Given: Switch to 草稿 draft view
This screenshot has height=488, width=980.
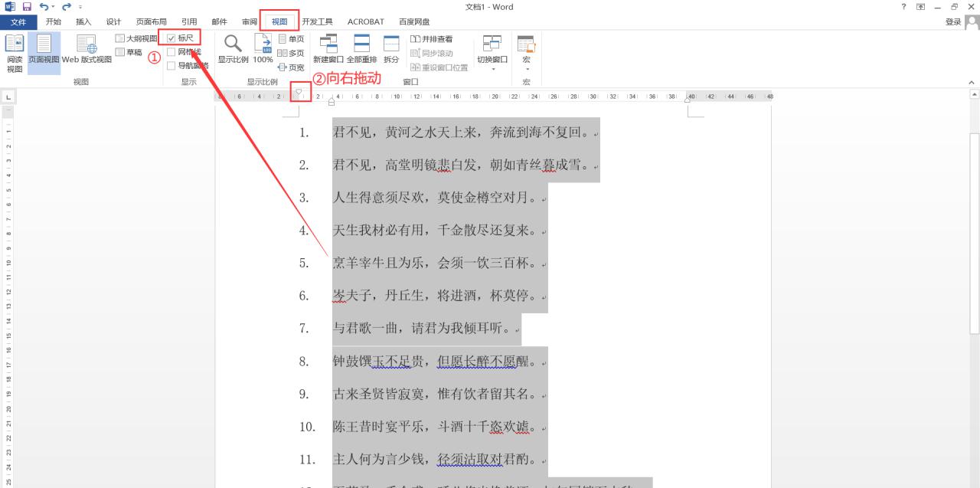Looking at the screenshot, I should [129, 52].
